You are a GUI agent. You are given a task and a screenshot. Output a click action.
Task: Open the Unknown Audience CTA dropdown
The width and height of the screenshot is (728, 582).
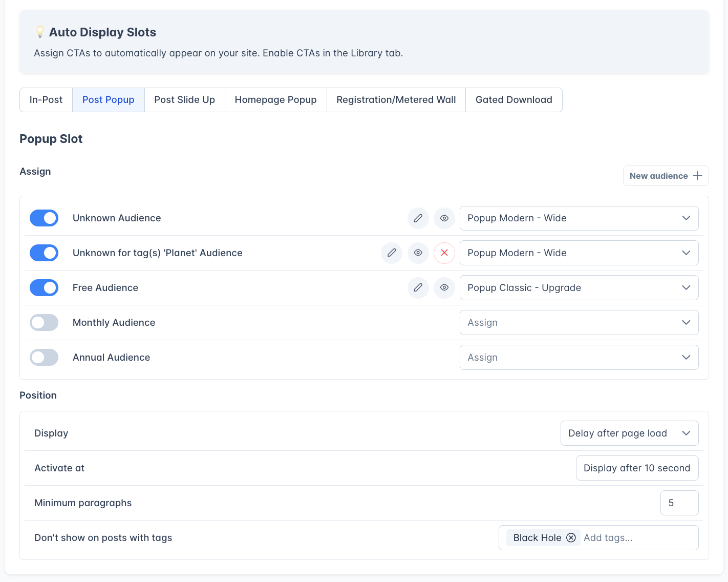click(x=579, y=218)
